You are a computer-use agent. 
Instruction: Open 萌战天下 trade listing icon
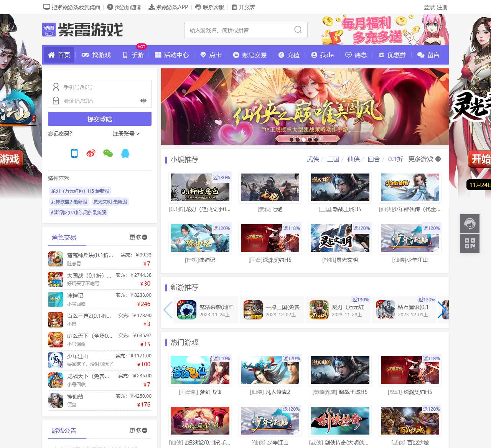[56, 340]
